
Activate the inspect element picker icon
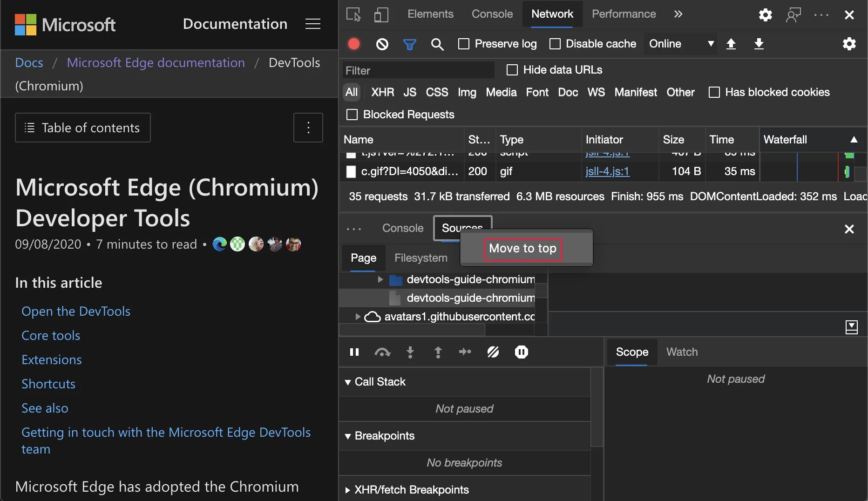click(354, 14)
